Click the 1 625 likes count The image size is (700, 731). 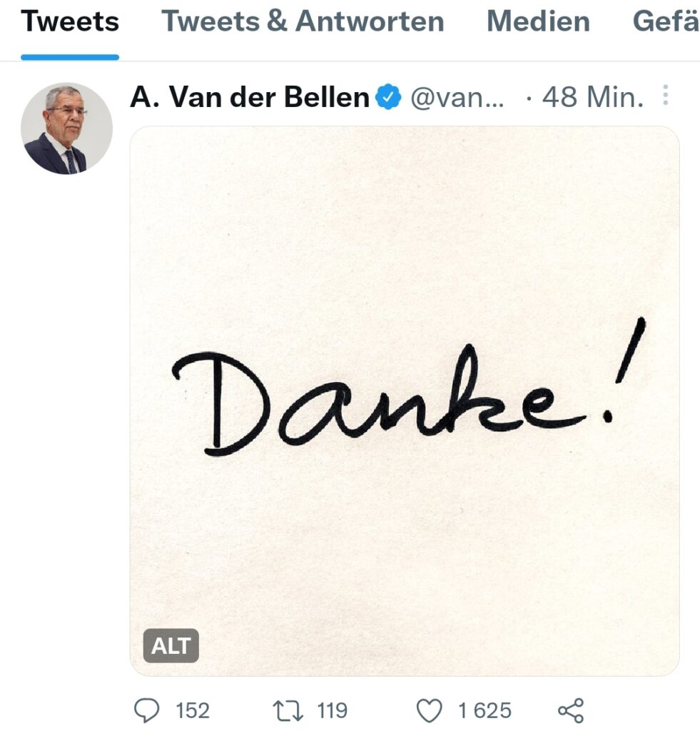click(485, 710)
